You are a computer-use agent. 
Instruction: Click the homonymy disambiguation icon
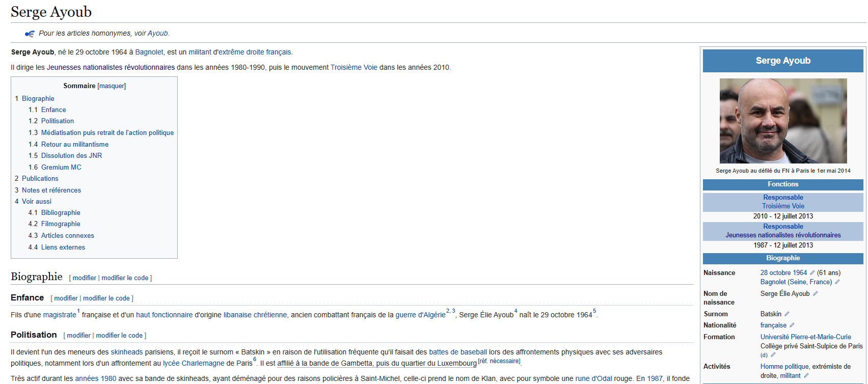click(30, 34)
